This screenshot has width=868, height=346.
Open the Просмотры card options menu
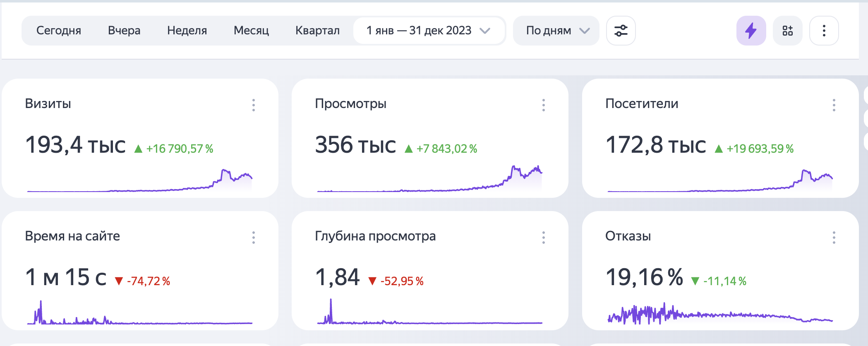544,105
